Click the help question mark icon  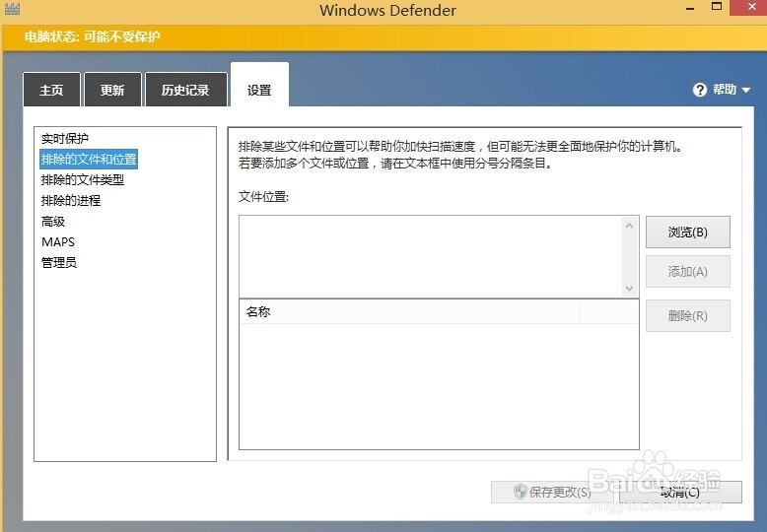700,90
